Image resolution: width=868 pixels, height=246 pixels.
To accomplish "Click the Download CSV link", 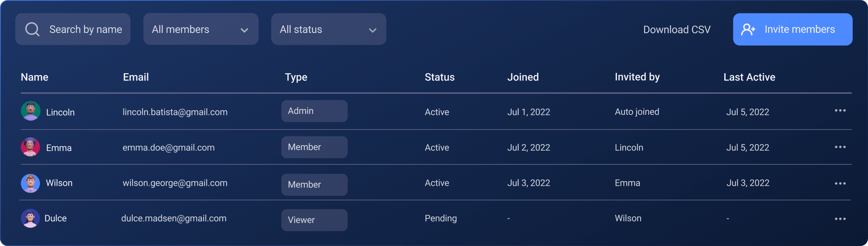I will click(676, 29).
